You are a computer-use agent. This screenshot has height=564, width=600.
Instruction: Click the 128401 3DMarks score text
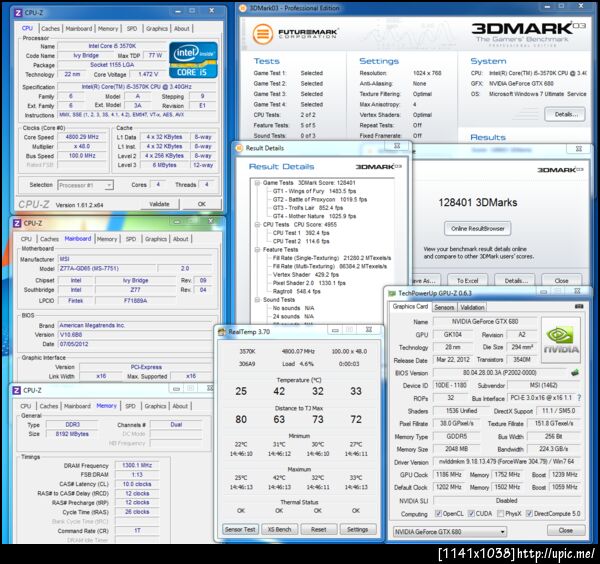point(478,202)
